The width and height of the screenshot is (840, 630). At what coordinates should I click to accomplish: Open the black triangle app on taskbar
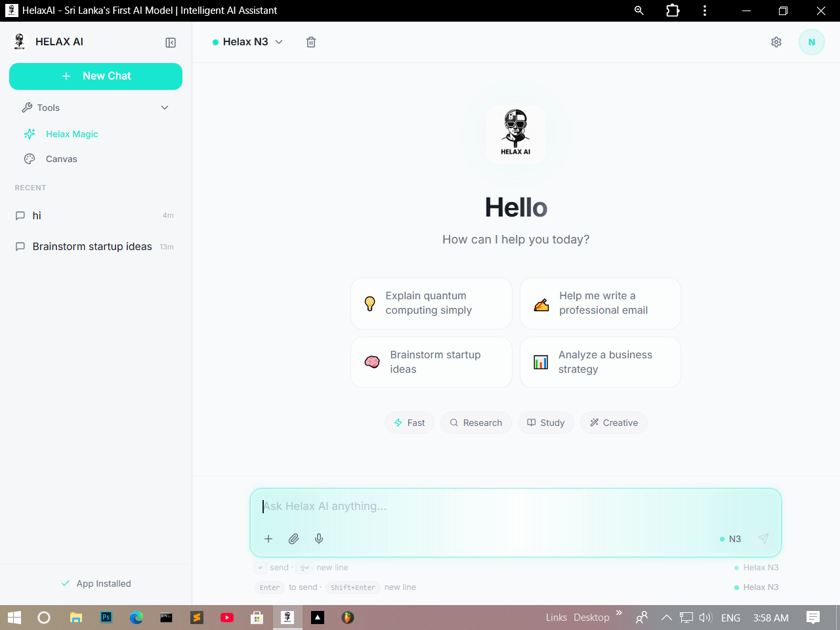tap(318, 618)
